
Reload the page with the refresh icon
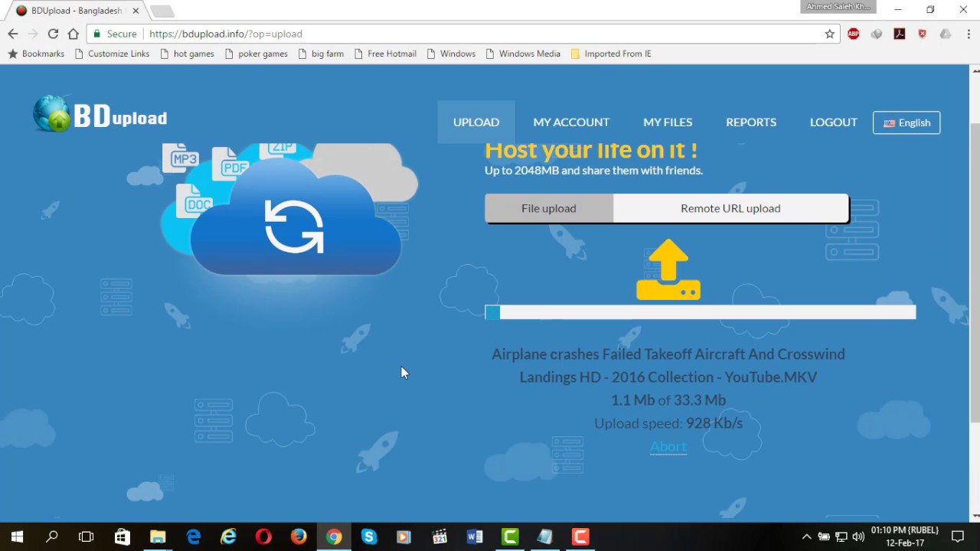[x=53, y=34]
